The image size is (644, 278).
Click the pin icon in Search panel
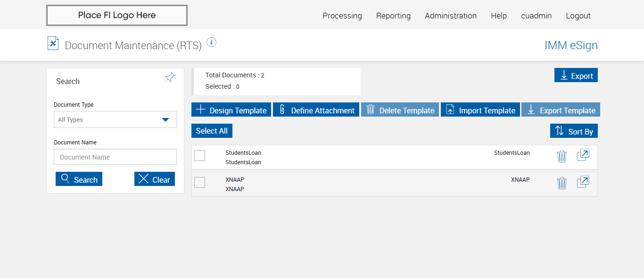170,78
